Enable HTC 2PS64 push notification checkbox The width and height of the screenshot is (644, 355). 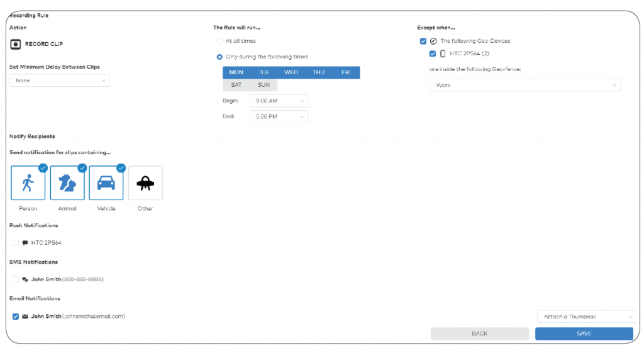15,243
